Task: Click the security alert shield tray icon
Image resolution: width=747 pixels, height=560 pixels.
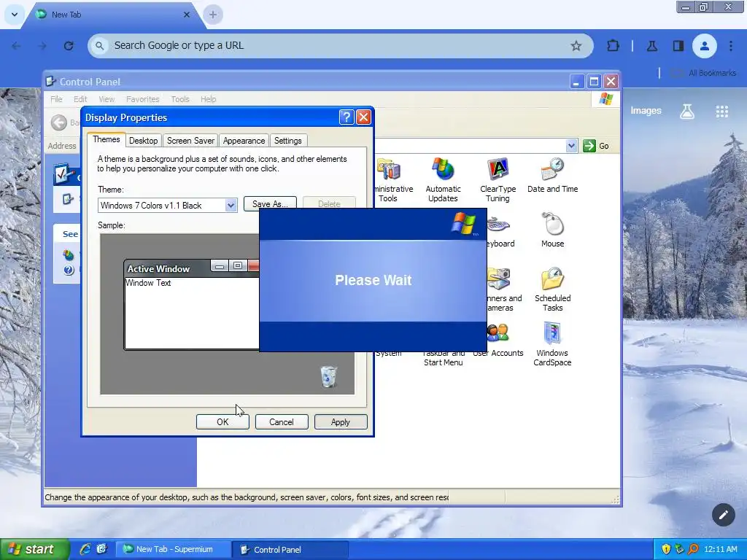Action: click(666, 549)
